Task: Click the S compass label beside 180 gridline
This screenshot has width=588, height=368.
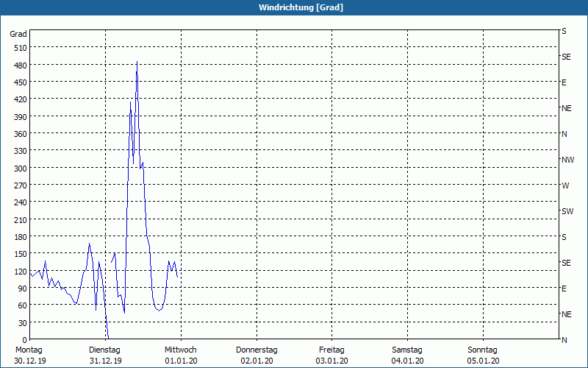Action: [x=564, y=237]
